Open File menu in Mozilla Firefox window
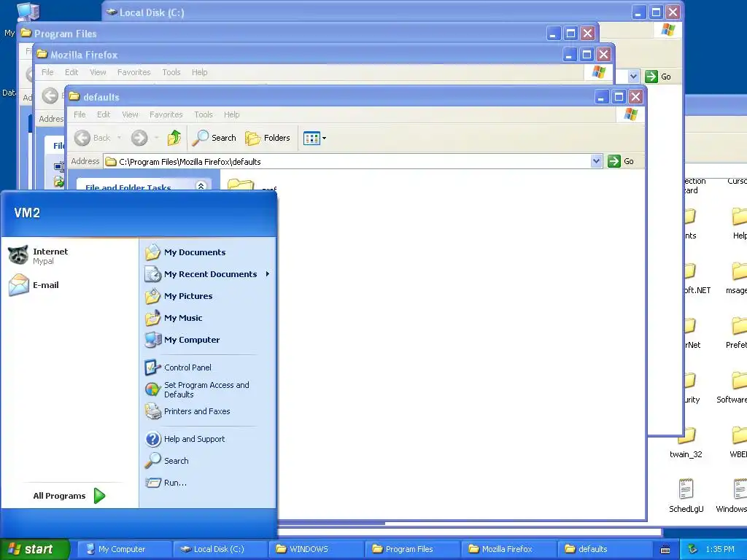Screen dimensions: 747x560 [47, 72]
